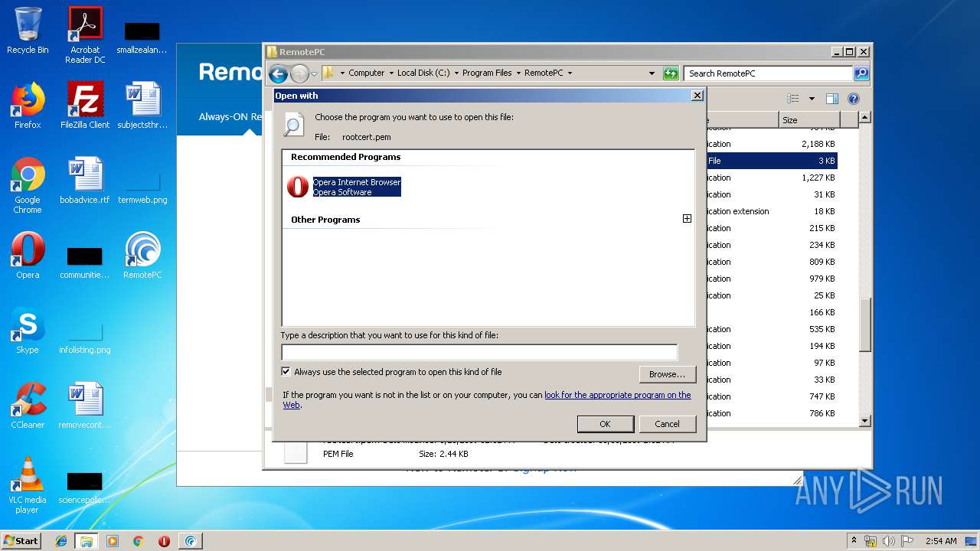Click the 2:54 AM taskbar clock
Screen dimensions: 980x551
pos(941,541)
